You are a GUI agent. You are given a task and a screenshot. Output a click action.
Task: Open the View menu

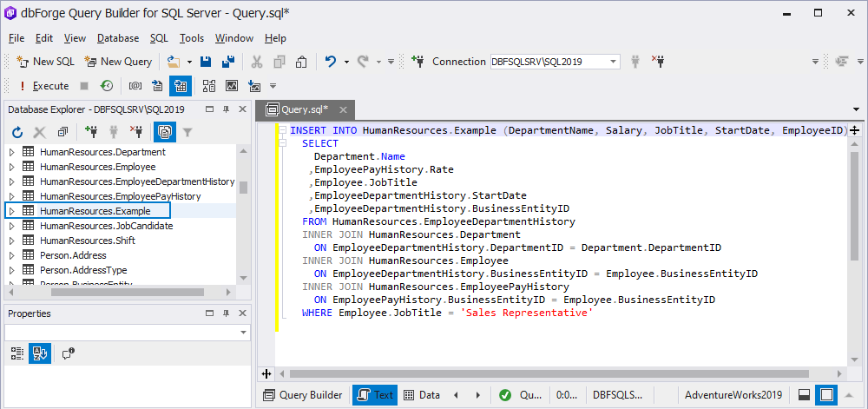point(75,38)
